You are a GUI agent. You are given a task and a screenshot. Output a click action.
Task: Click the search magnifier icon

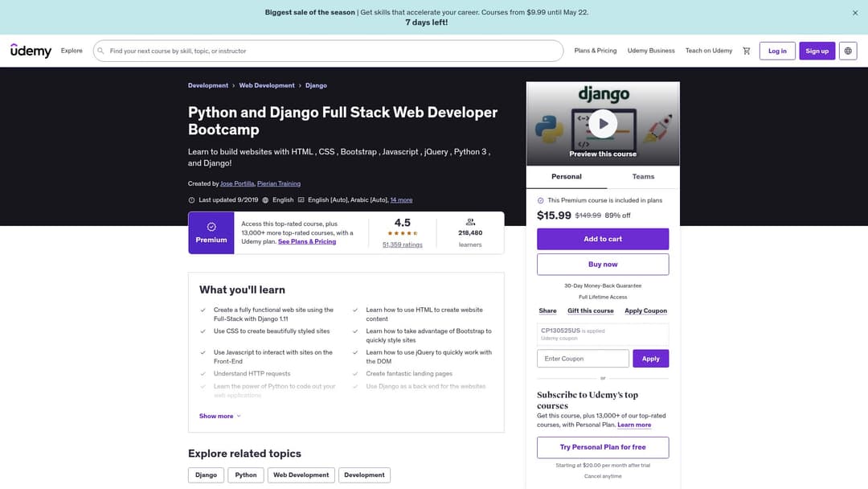(x=100, y=51)
